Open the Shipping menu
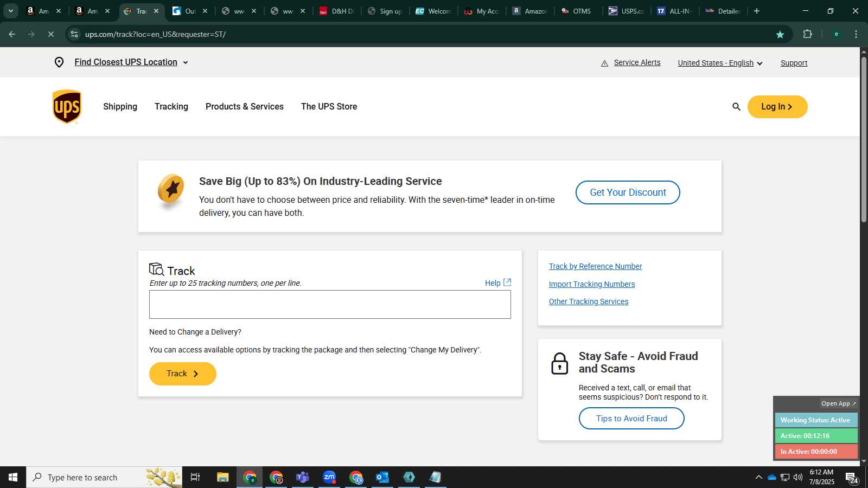 point(120,107)
